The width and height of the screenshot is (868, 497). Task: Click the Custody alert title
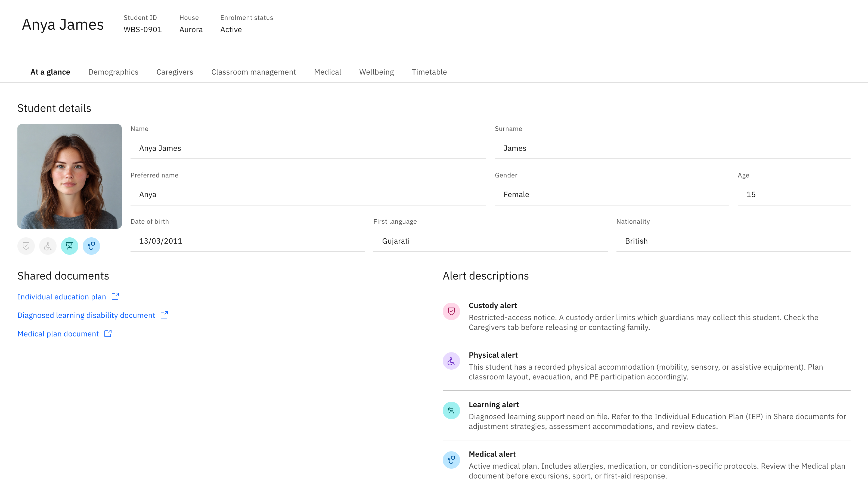click(x=493, y=305)
